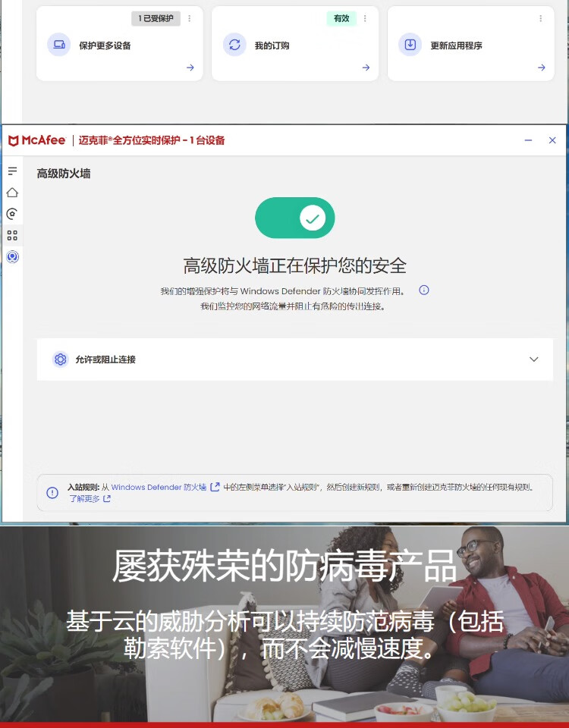Click the 允许或阻止连接 row label

105,359
